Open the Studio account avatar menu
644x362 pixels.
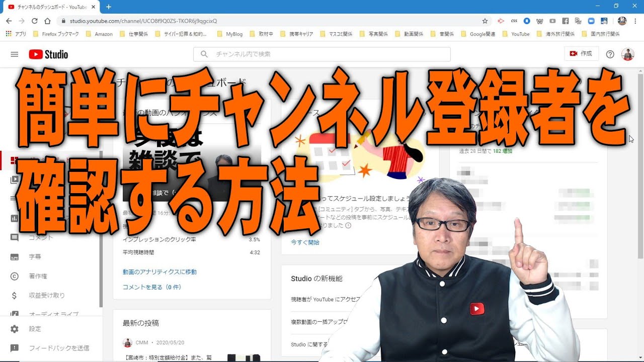click(627, 54)
